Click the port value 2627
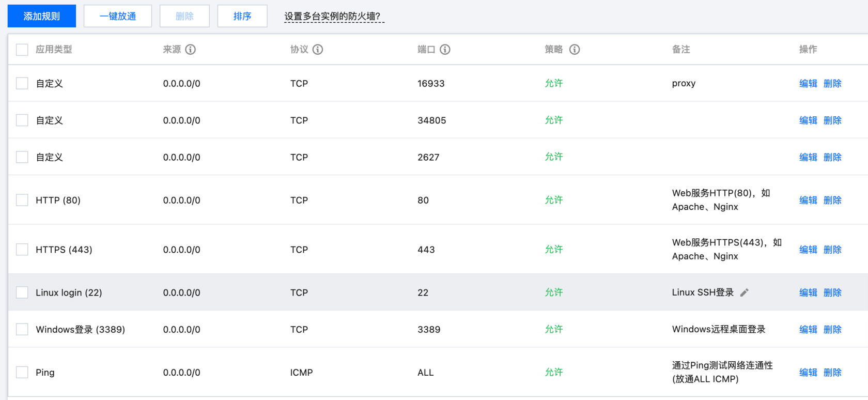Viewport: 868px width, 400px height. click(x=428, y=157)
